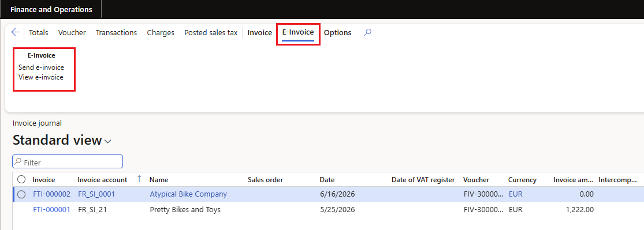The image size is (644, 230).
Task: Expand the Standard view dropdown chevron
Action: pos(108,141)
